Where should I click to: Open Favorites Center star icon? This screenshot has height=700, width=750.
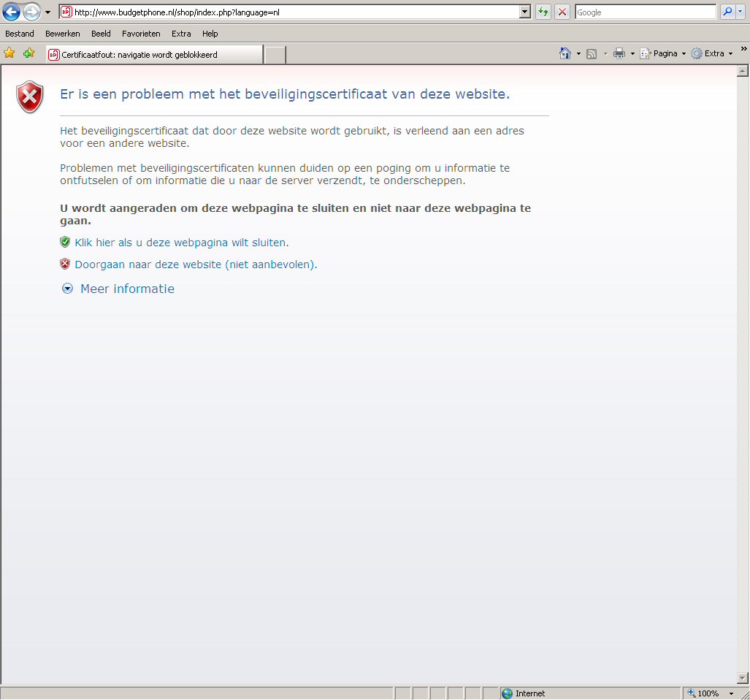coord(9,53)
